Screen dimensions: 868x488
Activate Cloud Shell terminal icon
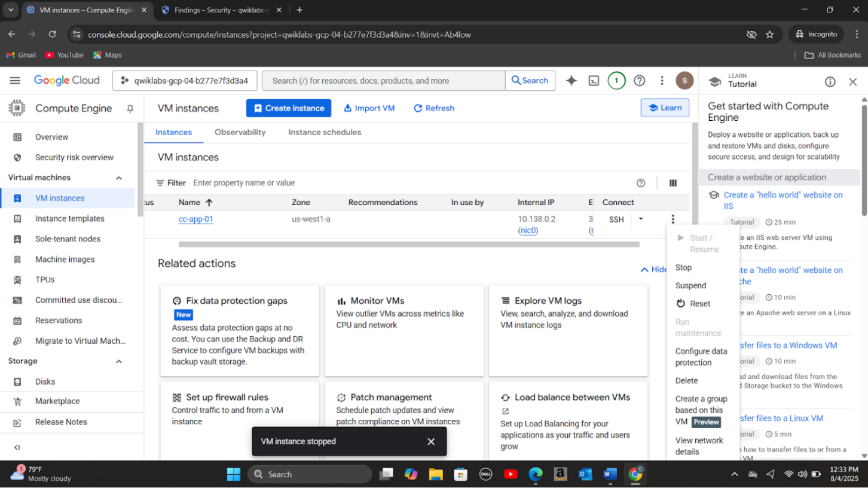(x=594, y=81)
